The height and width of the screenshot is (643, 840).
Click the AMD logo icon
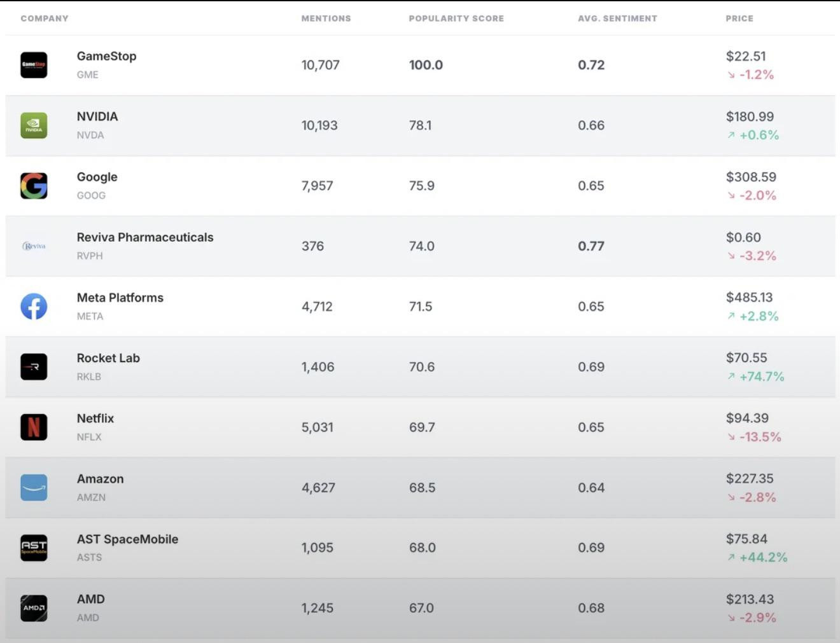pos(34,608)
